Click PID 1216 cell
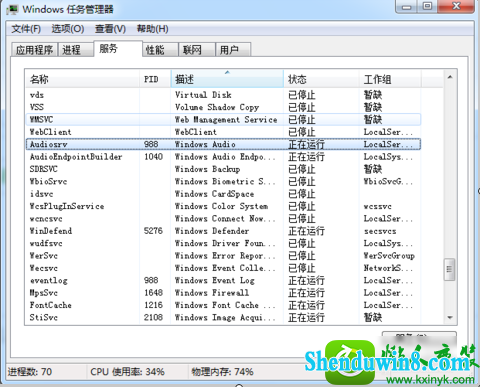This screenshot has height=387, width=480. pos(153,305)
